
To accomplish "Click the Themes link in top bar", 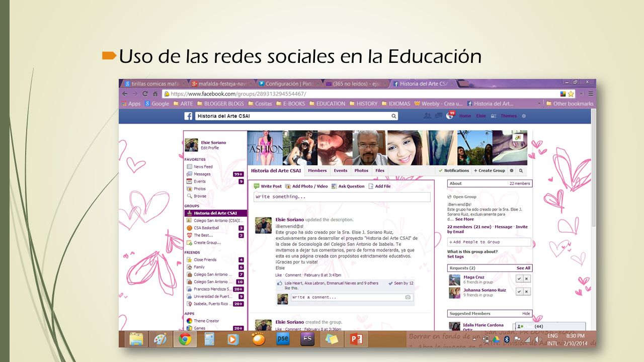I will (508, 116).
